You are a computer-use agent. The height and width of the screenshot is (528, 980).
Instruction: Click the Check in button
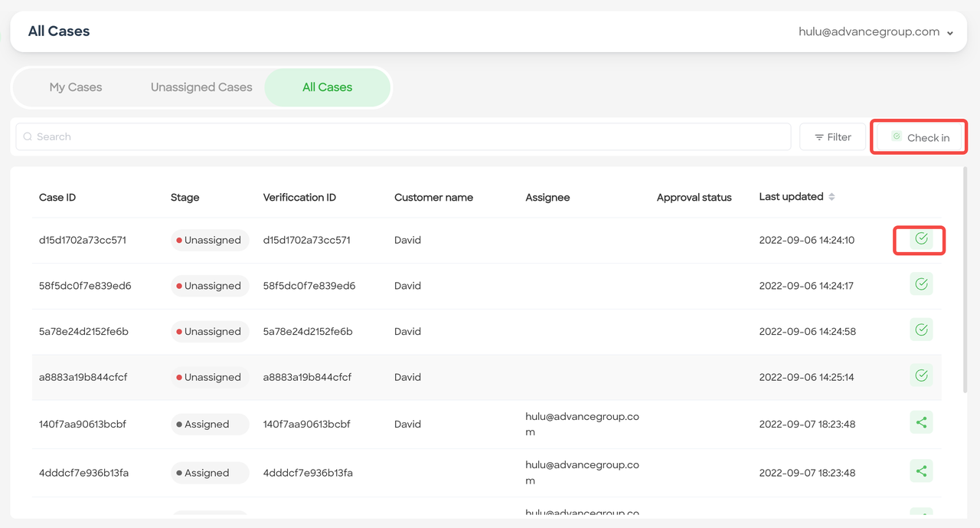tap(920, 137)
